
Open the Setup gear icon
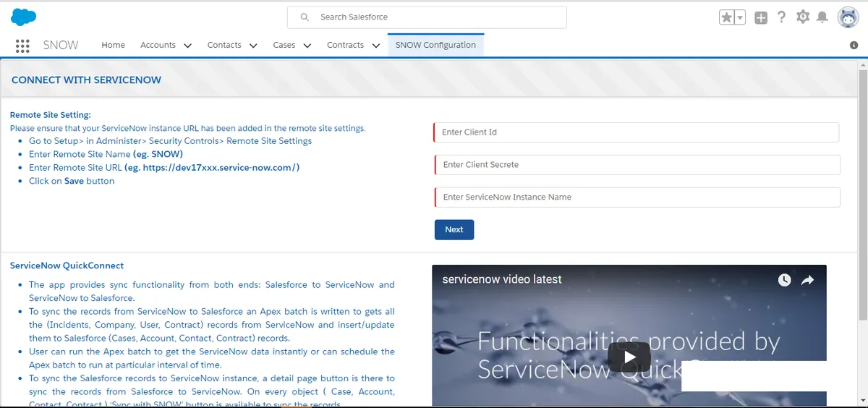point(803,17)
